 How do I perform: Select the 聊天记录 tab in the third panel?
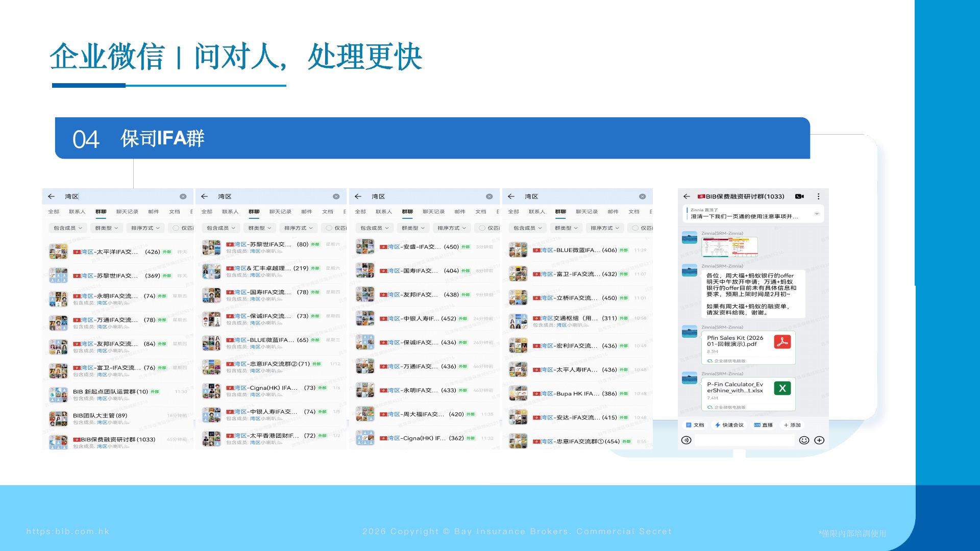click(434, 212)
